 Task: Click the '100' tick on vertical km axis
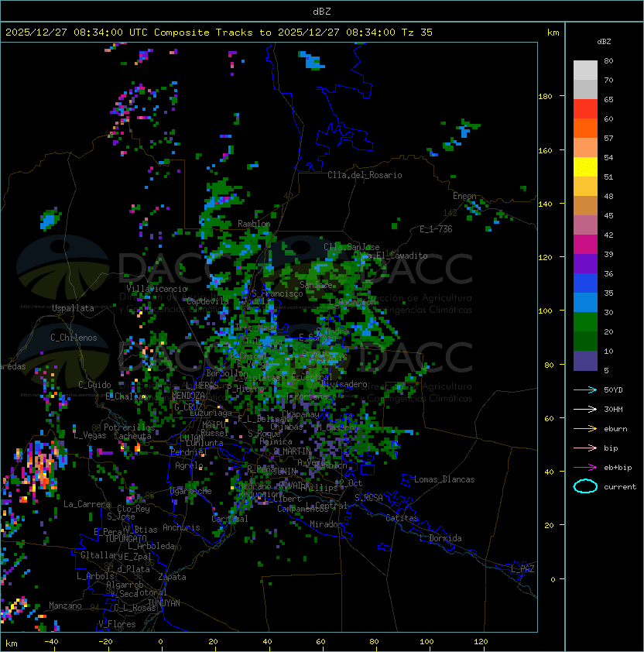545,311
